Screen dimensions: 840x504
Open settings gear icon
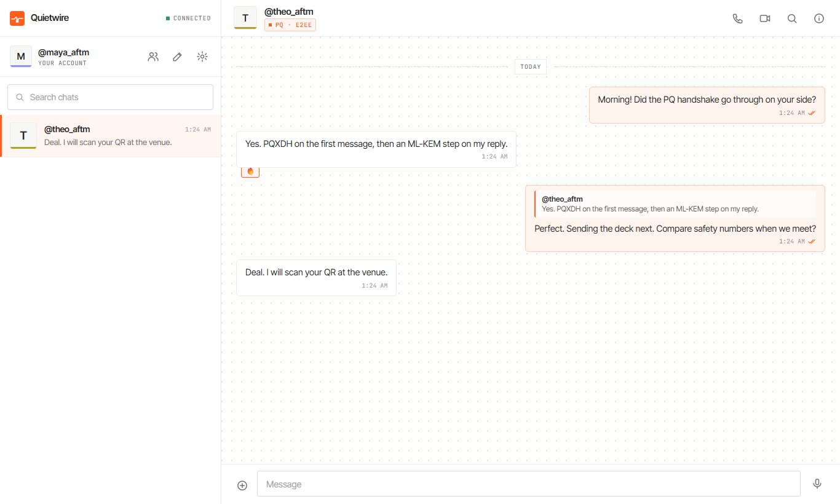(202, 57)
